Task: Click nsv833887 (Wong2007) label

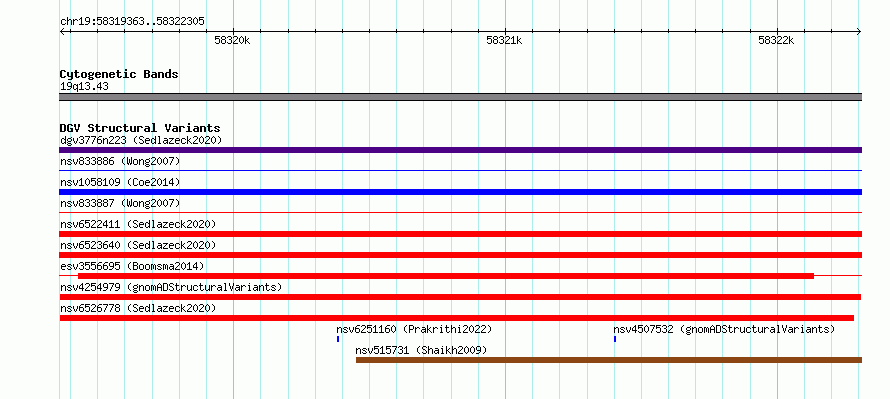Action: tap(120, 203)
